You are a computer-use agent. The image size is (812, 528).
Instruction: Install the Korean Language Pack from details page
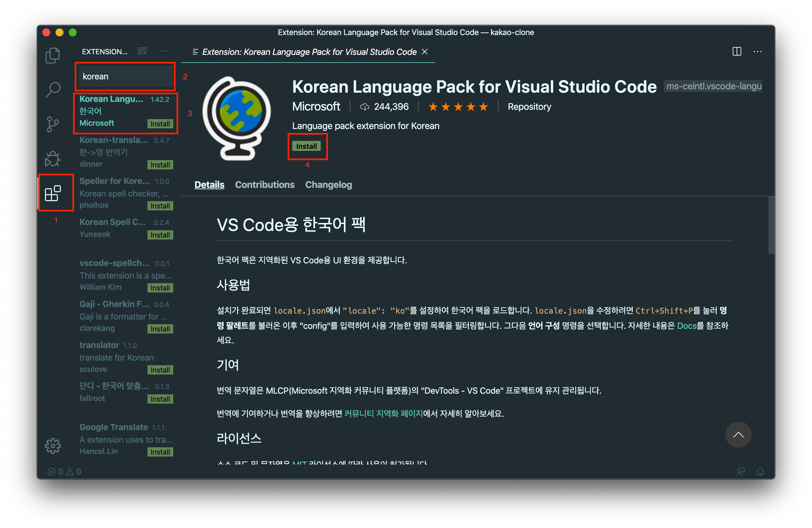tap(306, 146)
